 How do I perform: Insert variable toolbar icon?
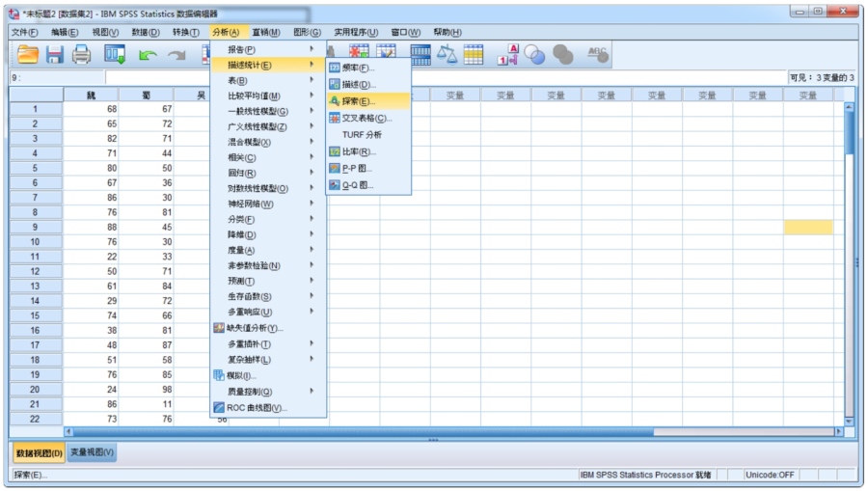click(x=387, y=54)
